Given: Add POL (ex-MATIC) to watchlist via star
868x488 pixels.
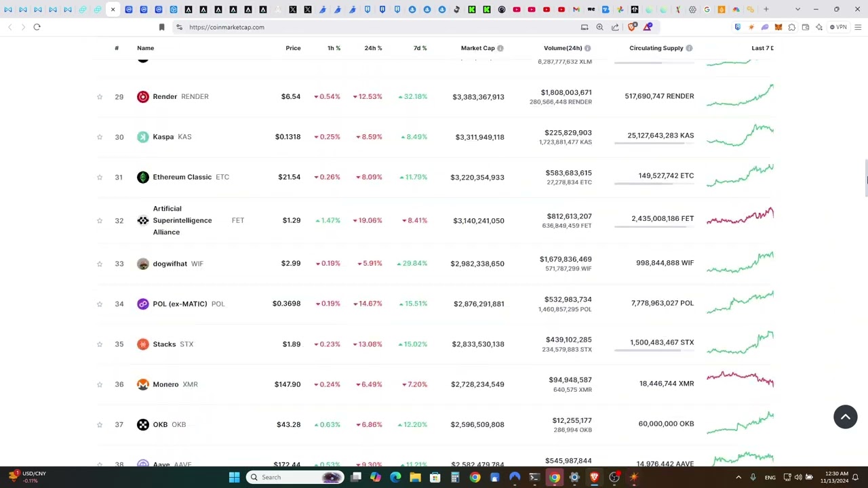Looking at the screenshot, I should pyautogui.click(x=100, y=304).
